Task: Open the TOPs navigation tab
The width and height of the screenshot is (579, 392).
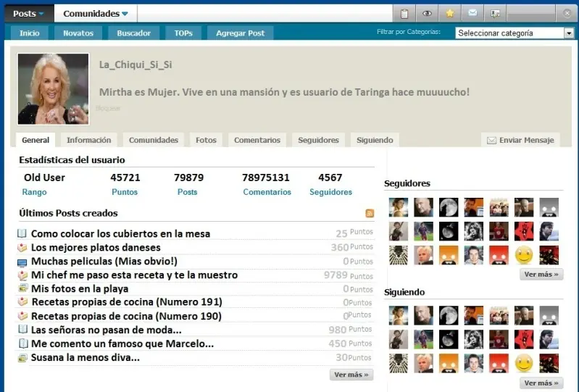Action: click(x=183, y=33)
